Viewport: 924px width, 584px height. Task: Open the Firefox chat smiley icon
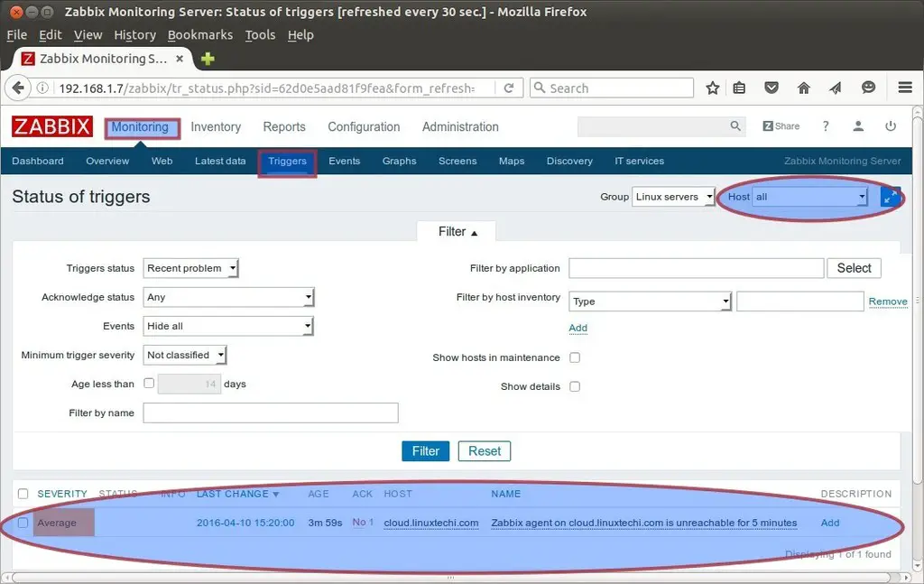[868, 88]
